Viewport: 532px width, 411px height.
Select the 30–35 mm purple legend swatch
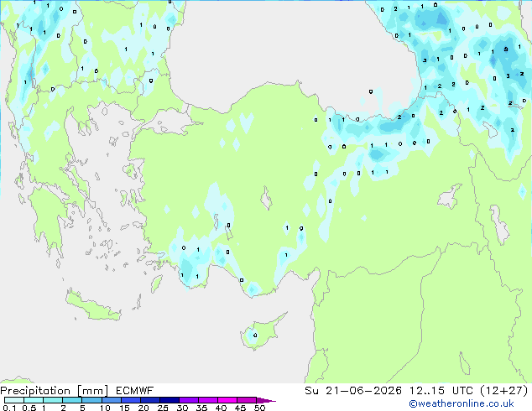(x=189, y=400)
